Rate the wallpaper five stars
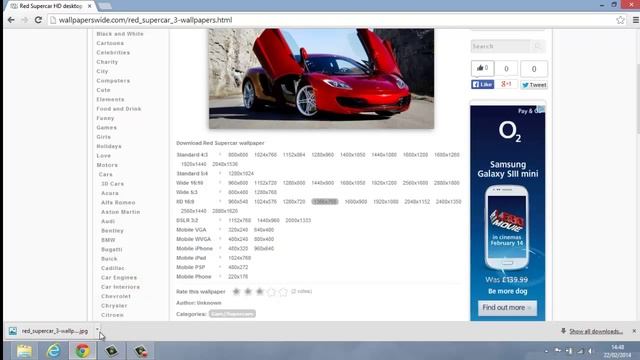This screenshot has height=360, width=640. [283, 291]
